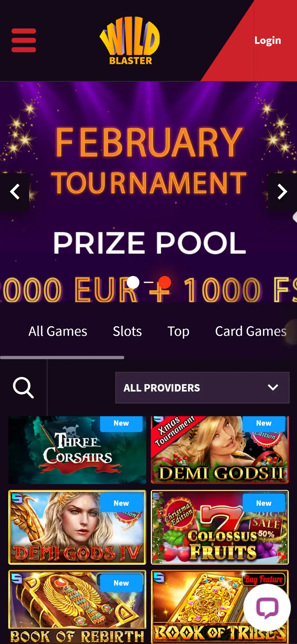Image resolution: width=297 pixels, height=644 pixels.
Task: Switch to the All Games tab
Action: [58, 331]
